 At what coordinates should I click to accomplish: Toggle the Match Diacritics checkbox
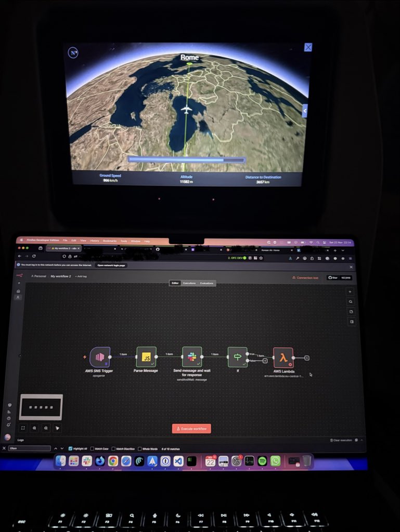[113, 448]
